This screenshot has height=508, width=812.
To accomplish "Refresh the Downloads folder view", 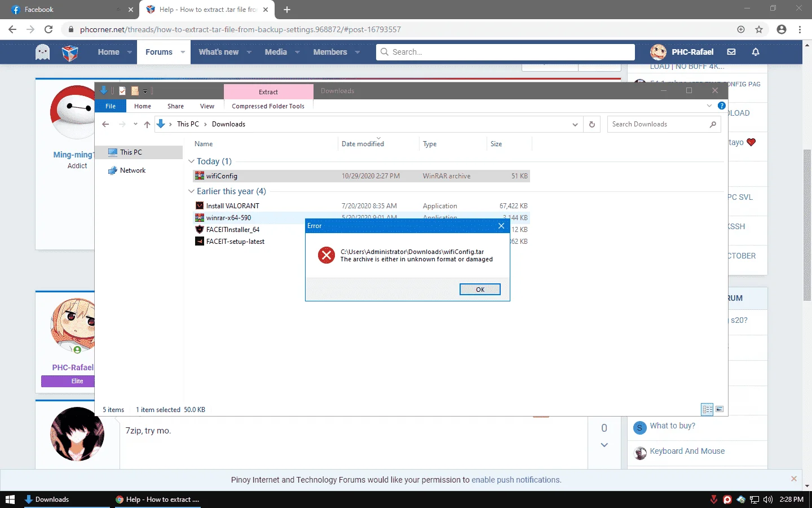I will (592, 124).
